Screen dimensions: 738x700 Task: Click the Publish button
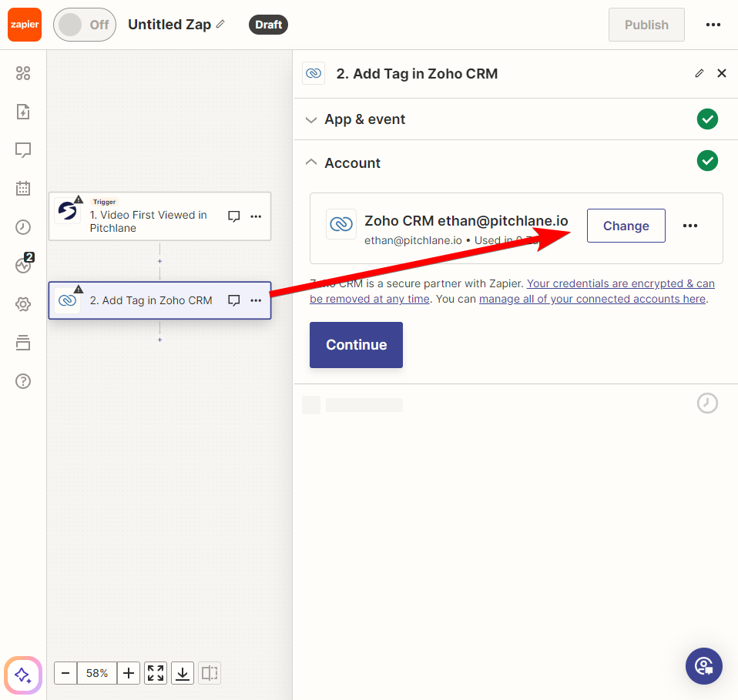coord(646,25)
